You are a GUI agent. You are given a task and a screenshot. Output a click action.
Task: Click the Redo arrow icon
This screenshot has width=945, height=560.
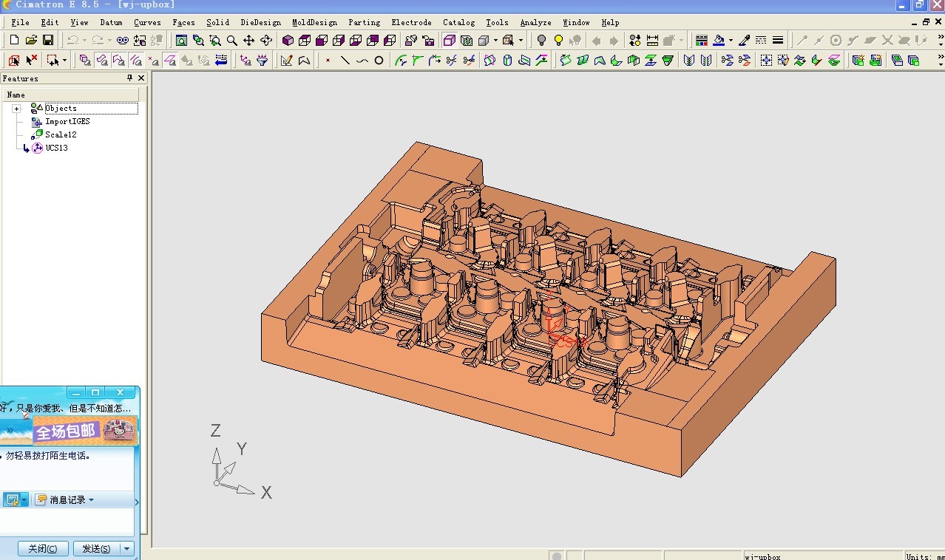point(97,40)
